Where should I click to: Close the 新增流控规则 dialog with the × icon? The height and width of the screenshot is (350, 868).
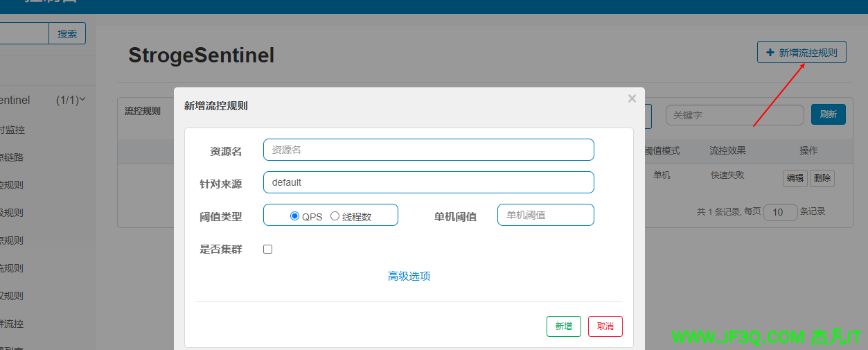(x=632, y=99)
